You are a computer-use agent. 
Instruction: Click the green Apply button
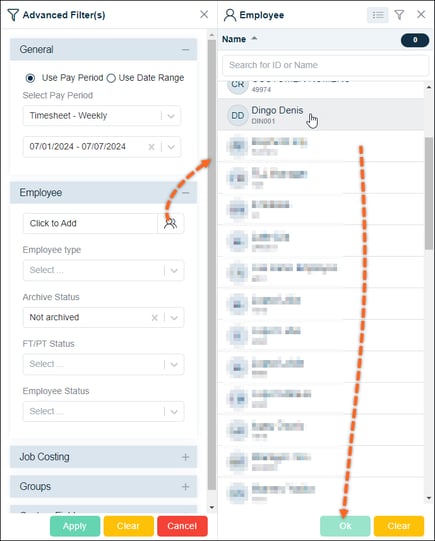75,526
